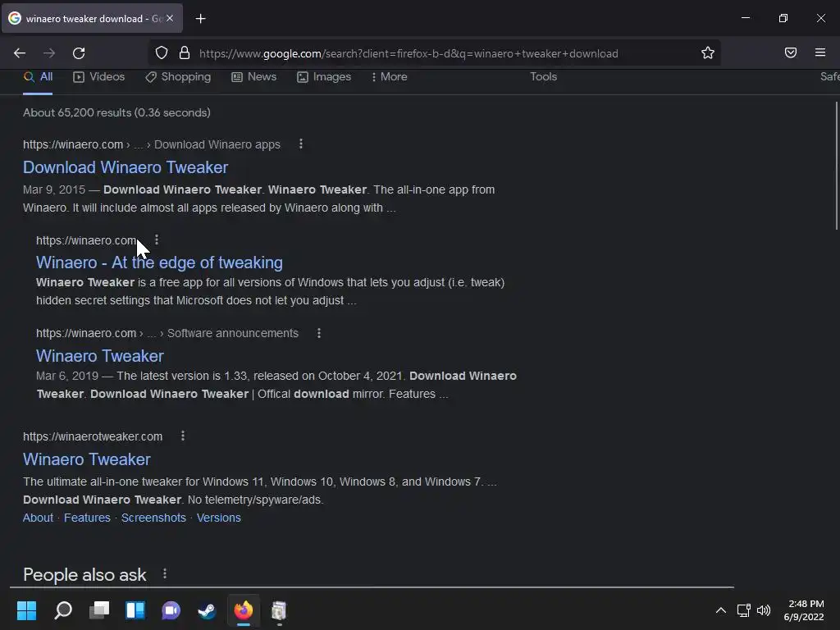
Task: Launch the Chat taskbar icon
Action: pos(171,610)
